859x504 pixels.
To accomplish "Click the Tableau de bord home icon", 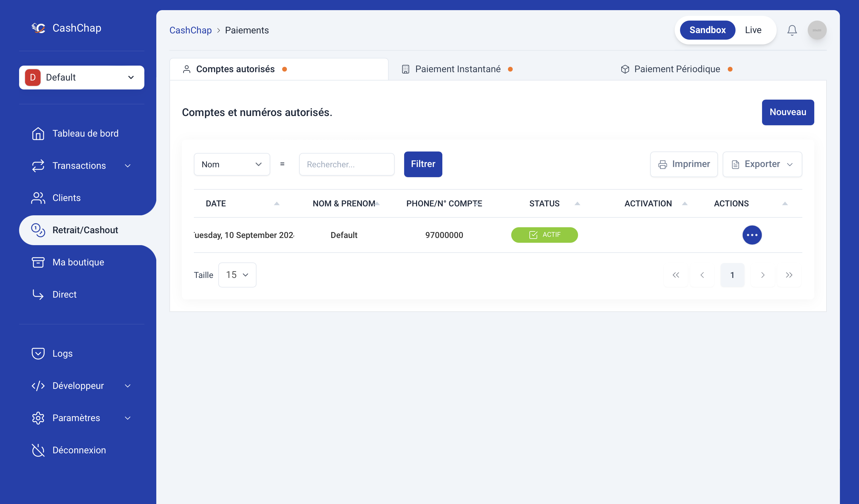I will pos(38,133).
